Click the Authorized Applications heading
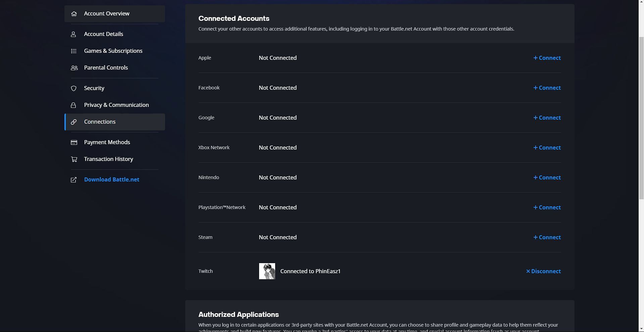644x332 pixels. (239, 315)
